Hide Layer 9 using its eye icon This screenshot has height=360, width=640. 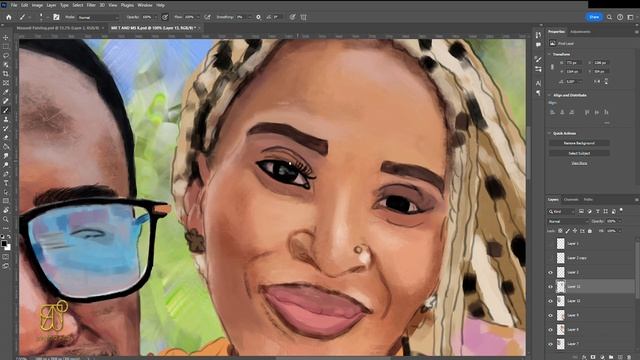(550, 315)
